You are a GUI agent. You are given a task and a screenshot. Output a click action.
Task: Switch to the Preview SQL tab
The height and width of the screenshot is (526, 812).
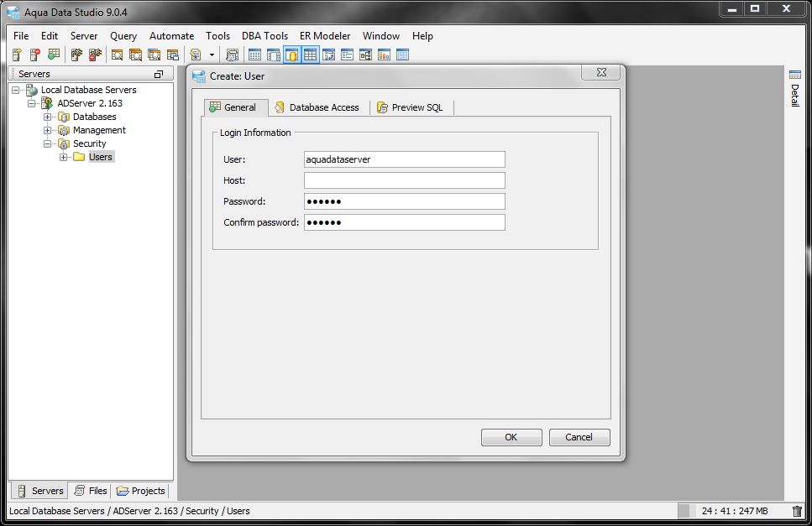point(411,107)
